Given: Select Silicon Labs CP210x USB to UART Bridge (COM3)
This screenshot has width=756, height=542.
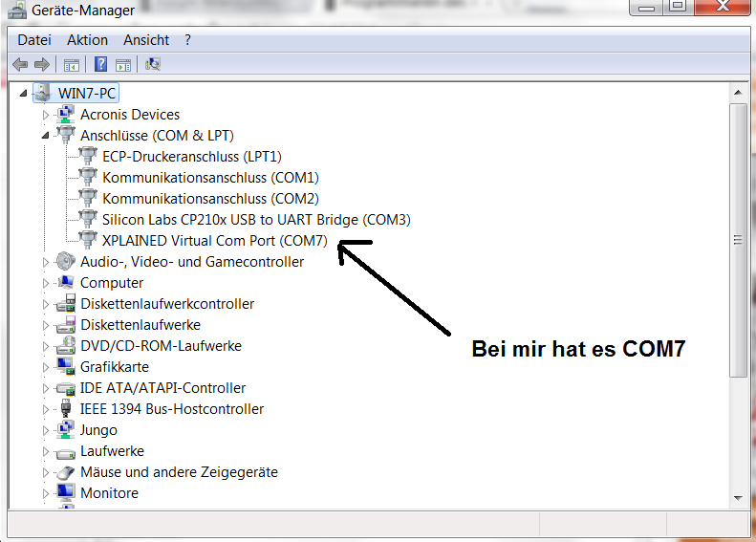Looking at the screenshot, I should click(256, 220).
